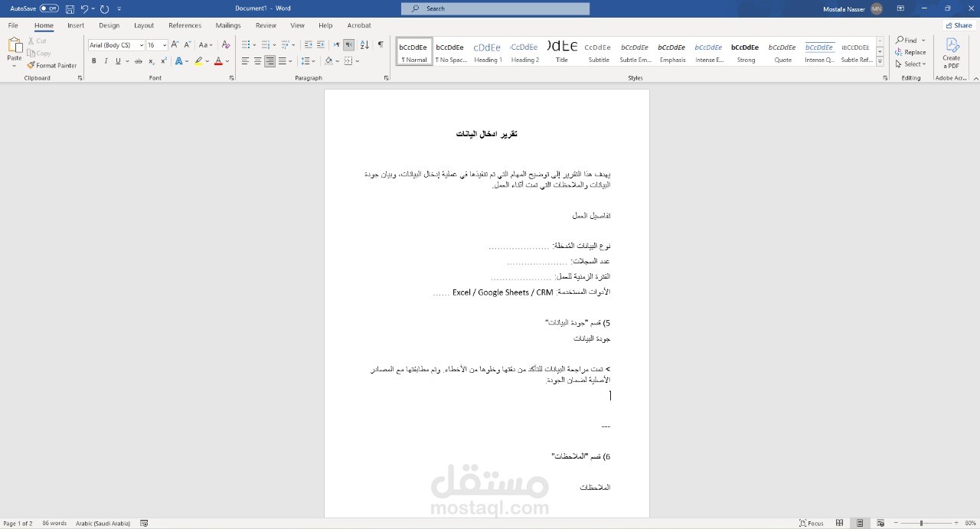Clear all formatting with the eraser A icon

point(226,45)
